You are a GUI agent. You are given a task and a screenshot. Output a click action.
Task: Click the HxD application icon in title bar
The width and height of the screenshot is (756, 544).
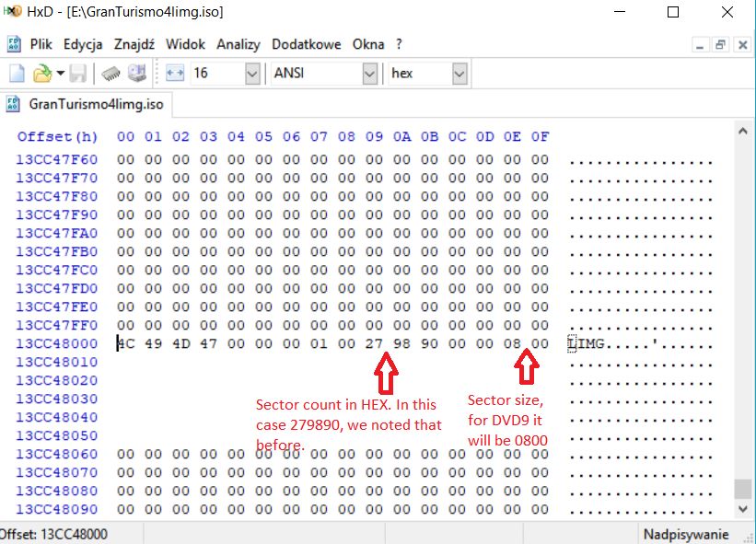point(13,11)
